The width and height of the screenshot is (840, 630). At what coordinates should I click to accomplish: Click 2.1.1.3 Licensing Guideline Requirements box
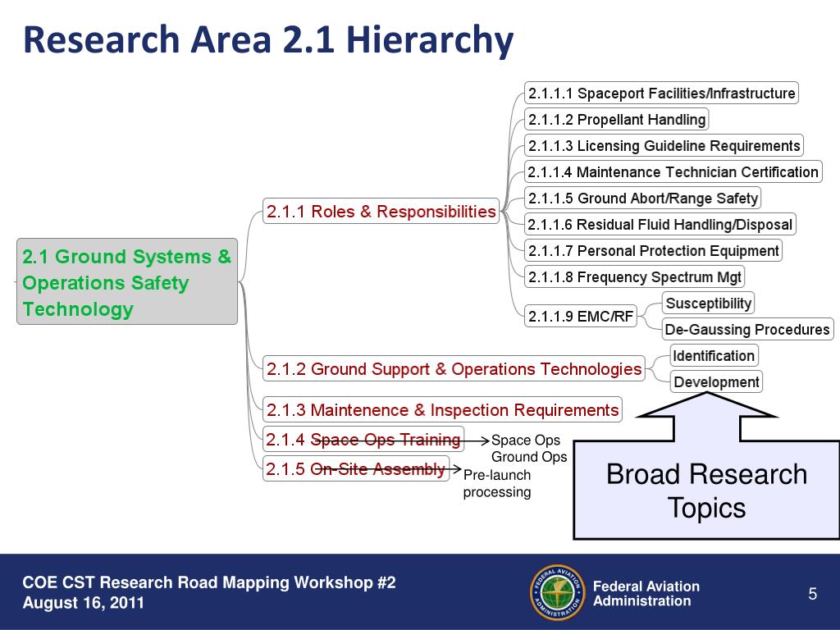[664, 145]
